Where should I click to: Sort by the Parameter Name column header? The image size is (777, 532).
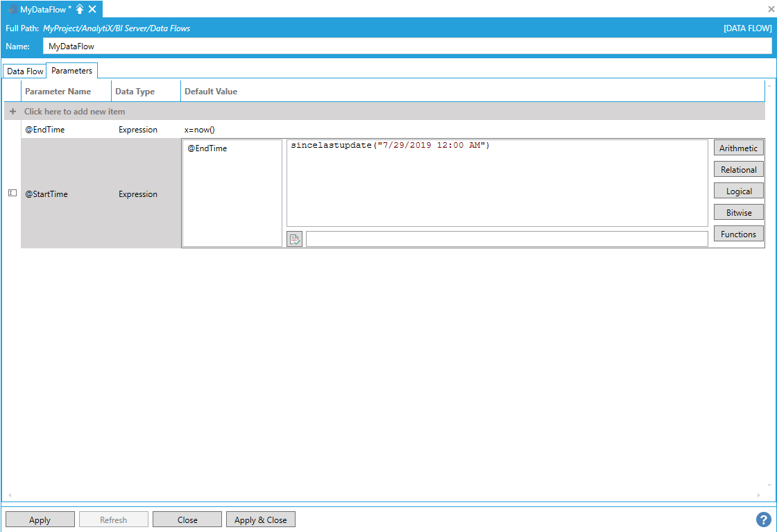tap(58, 92)
